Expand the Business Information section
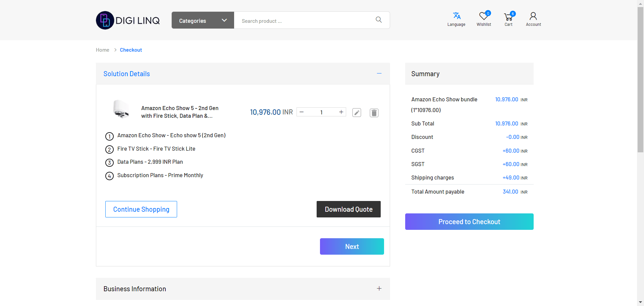 (379, 289)
